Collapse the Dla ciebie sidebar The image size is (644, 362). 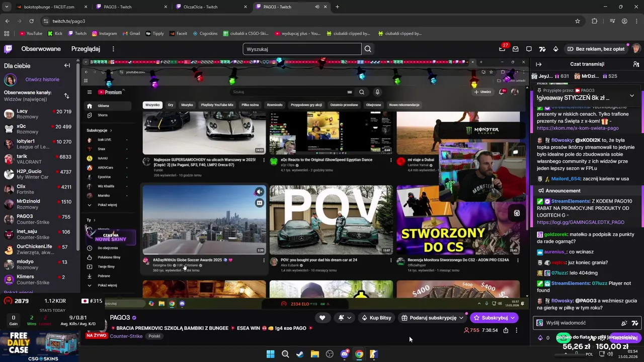[67, 65]
